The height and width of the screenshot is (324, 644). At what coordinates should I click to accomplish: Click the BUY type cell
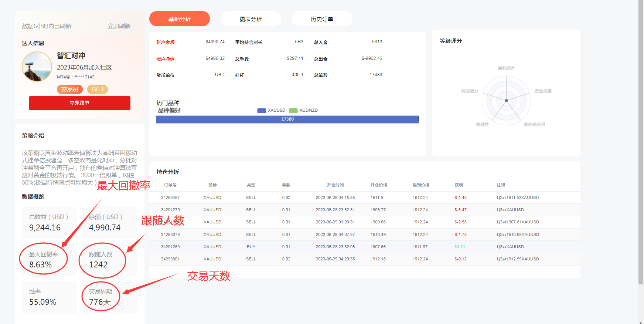[x=251, y=247]
